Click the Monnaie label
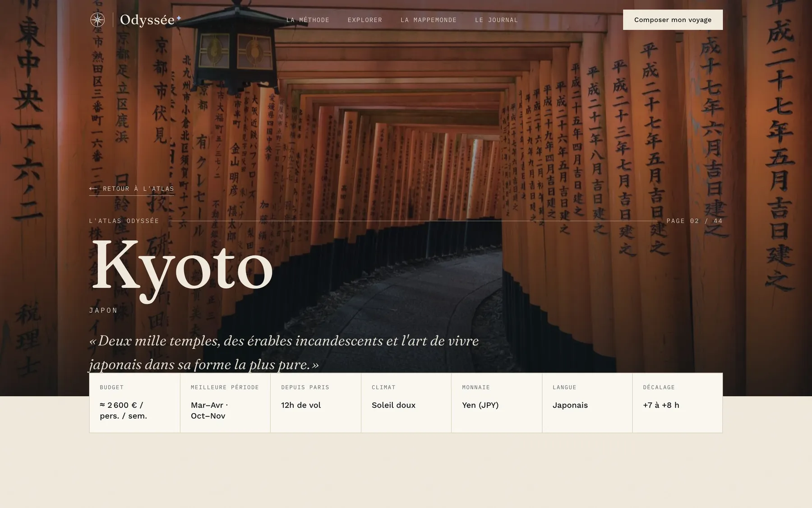This screenshot has width=812, height=508. pyautogui.click(x=476, y=387)
